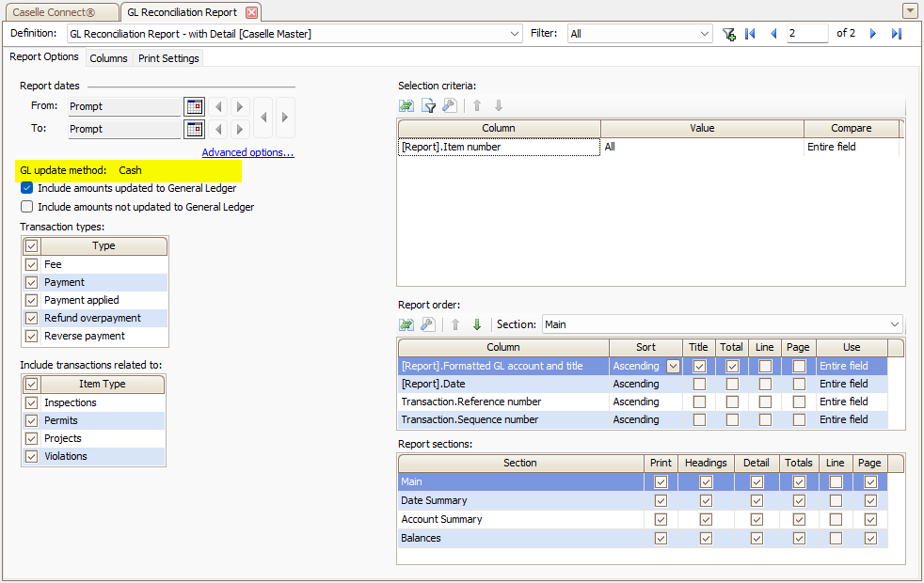Open the Section dropdown showing Main
The width and height of the screenshot is (924, 583).
896,324
